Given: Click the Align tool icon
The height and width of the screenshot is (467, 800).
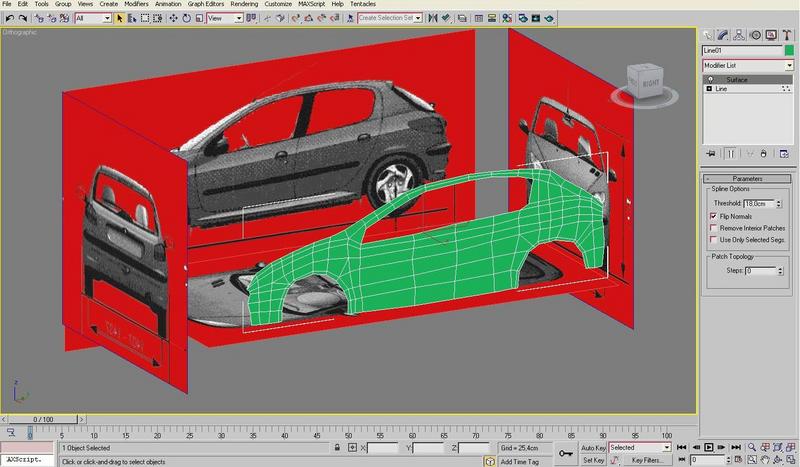Looking at the screenshot, I should 446,18.
